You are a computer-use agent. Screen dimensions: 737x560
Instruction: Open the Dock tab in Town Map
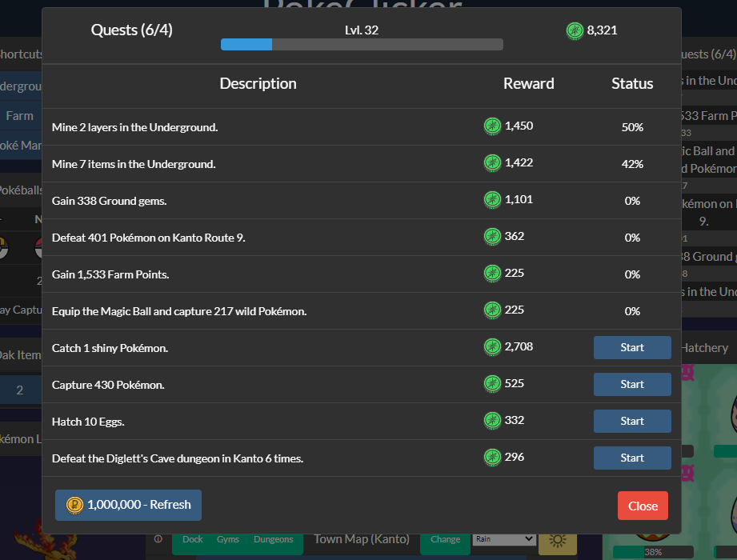pyautogui.click(x=193, y=539)
